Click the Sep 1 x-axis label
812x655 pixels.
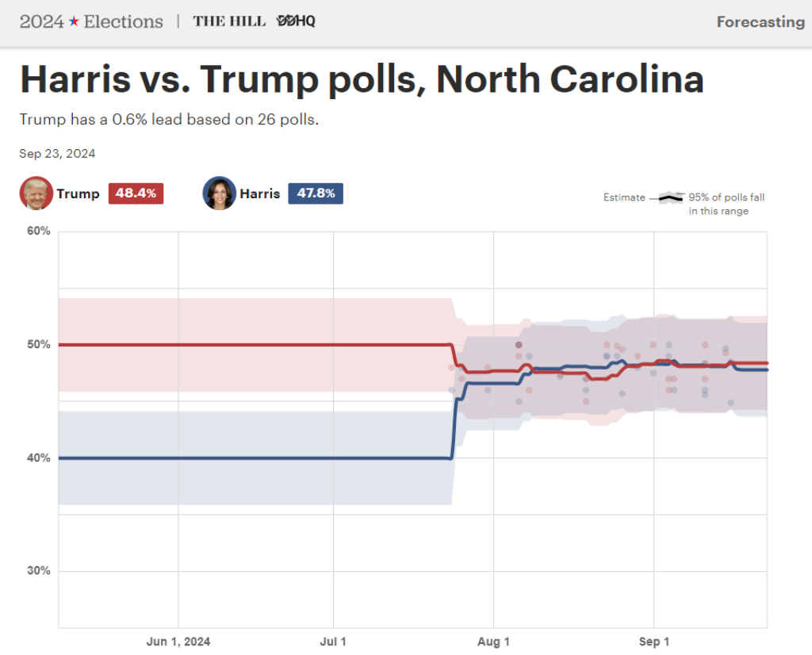[654, 642]
